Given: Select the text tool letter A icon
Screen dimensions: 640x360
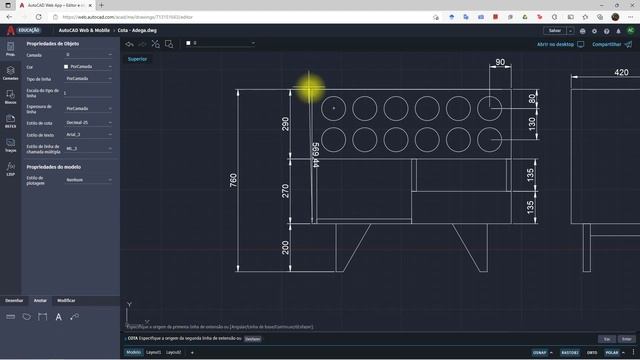Looking at the screenshot, I should click(x=58, y=317).
